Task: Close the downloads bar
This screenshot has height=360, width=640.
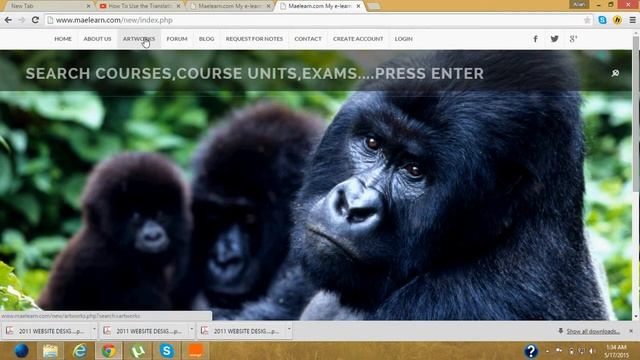Action: 631,331
